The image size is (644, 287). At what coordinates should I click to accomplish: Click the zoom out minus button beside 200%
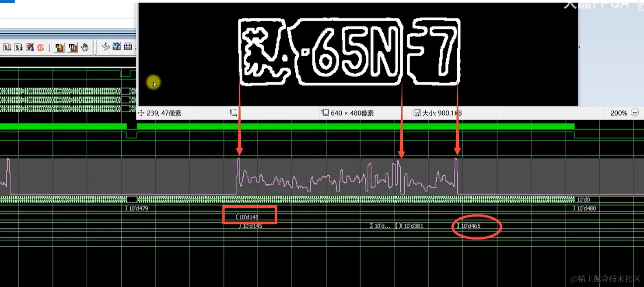(635, 113)
